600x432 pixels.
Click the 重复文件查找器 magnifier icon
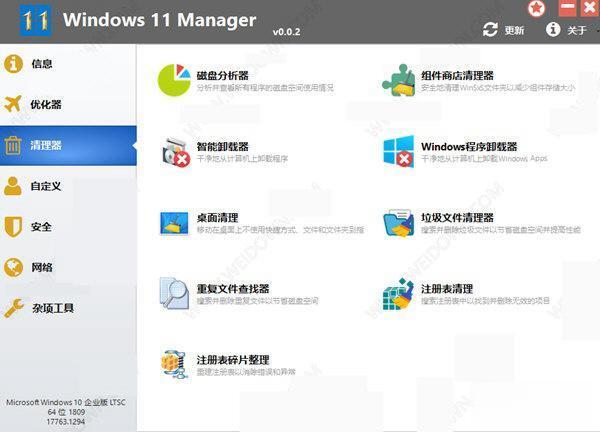coord(175,294)
